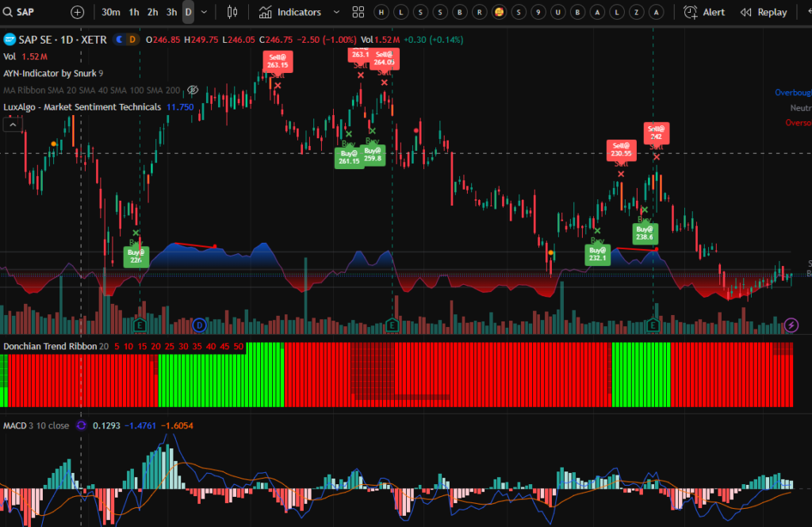Viewport: 812px width, 527px height.
Task: Open the indicator templates grid icon
Action: point(358,12)
